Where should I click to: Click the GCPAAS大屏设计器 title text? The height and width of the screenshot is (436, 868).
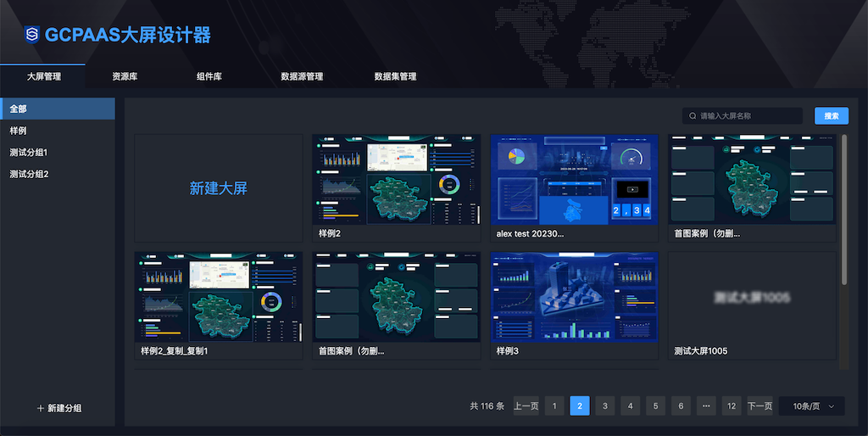[x=128, y=35]
